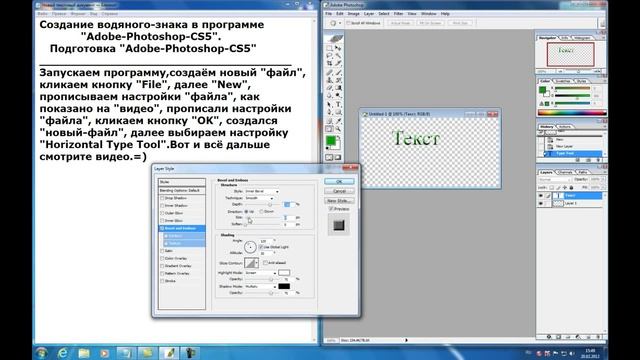Open the bevel Style dropdown (Inner Bevel)
Screen dimensions: 640x360
(262, 191)
